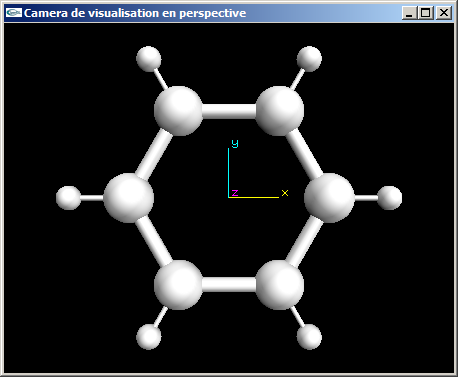Viewport: 458px width, 377px height.
Task: Click the yellow x axis label
Action: (x=285, y=193)
